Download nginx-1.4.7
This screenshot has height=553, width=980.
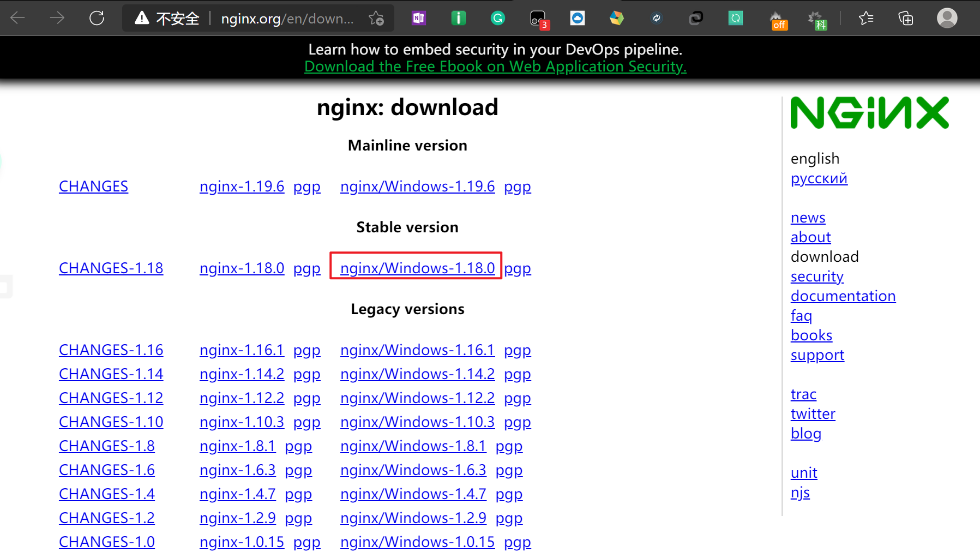(237, 494)
